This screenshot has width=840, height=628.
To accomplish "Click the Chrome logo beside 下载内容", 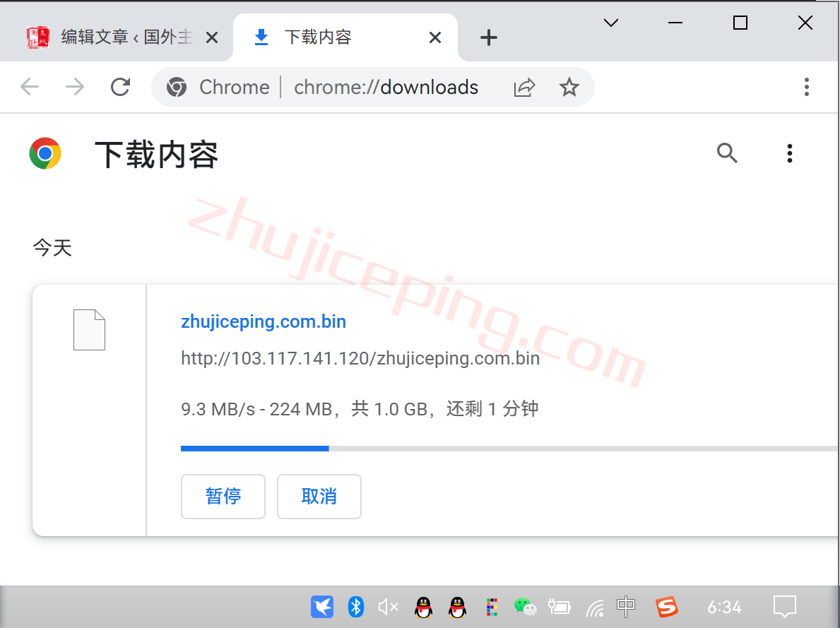I will point(45,153).
